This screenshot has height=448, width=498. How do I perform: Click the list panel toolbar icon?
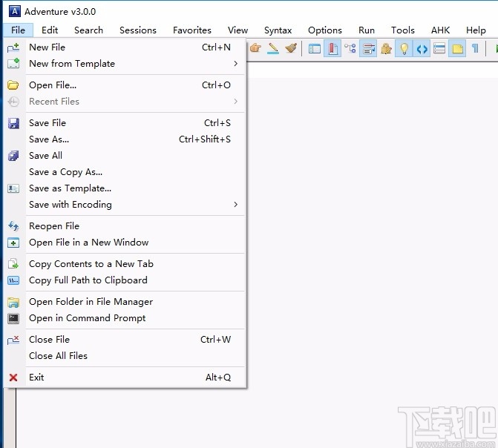(x=315, y=49)
